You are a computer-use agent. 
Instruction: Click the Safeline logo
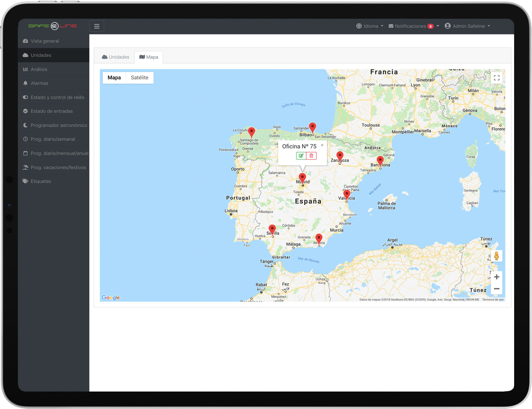coord(53,26)
